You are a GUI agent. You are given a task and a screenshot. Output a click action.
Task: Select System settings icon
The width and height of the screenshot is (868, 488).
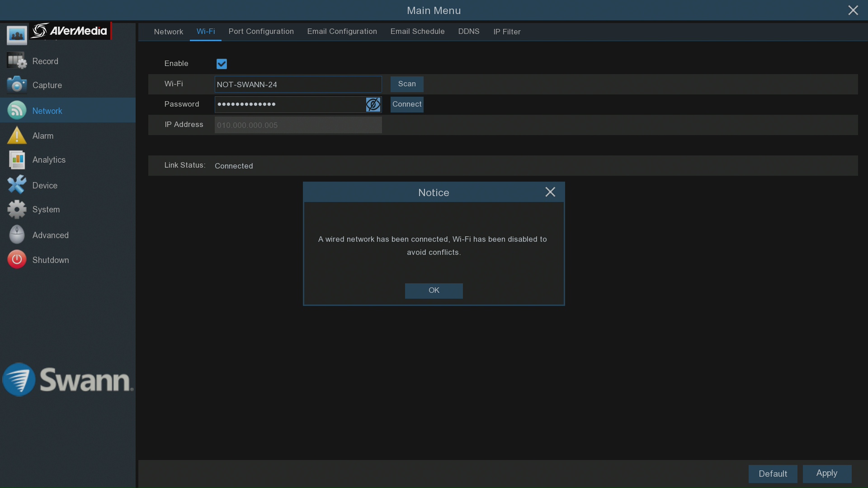[16, 209]
